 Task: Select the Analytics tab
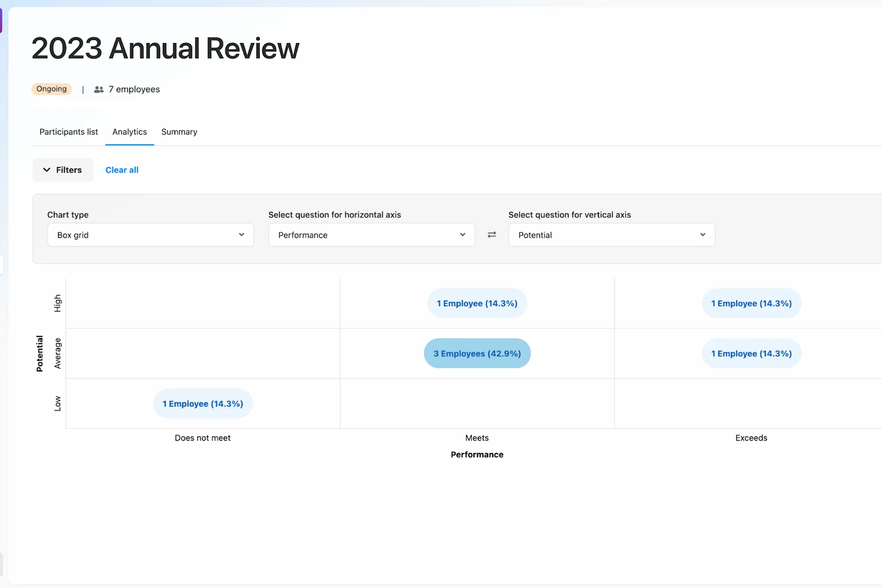click(x=130, y=132)
